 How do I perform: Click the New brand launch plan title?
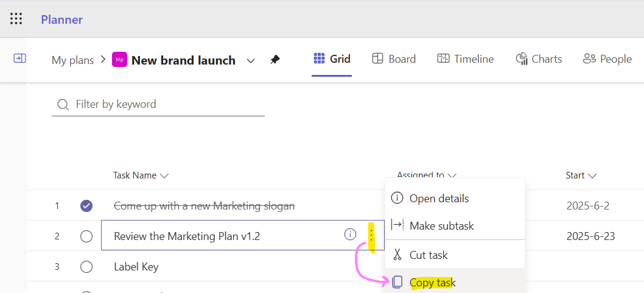tap(184, 60)
